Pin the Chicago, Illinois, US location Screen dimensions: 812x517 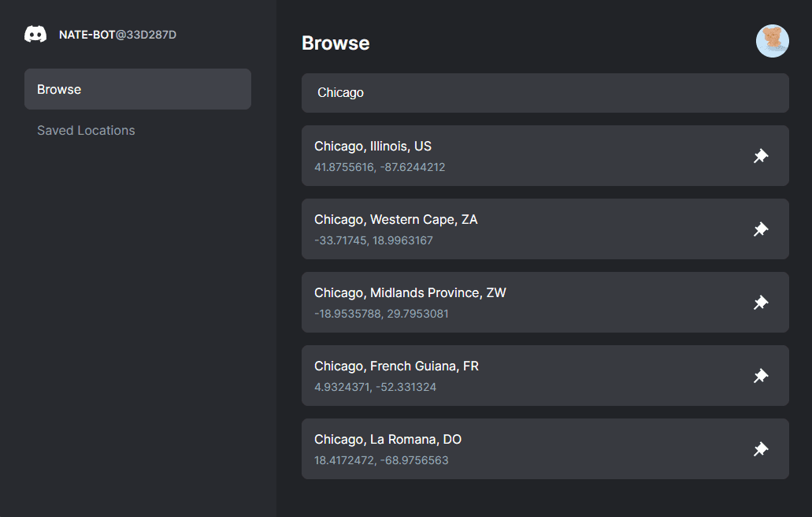click(x=760, y=155)
